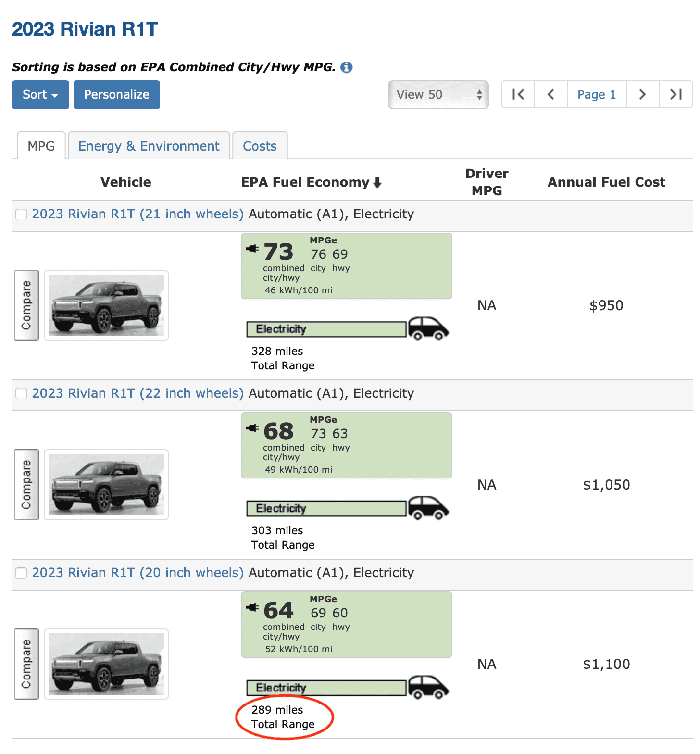Click the info icon beside sorting note

click(346, 67)
